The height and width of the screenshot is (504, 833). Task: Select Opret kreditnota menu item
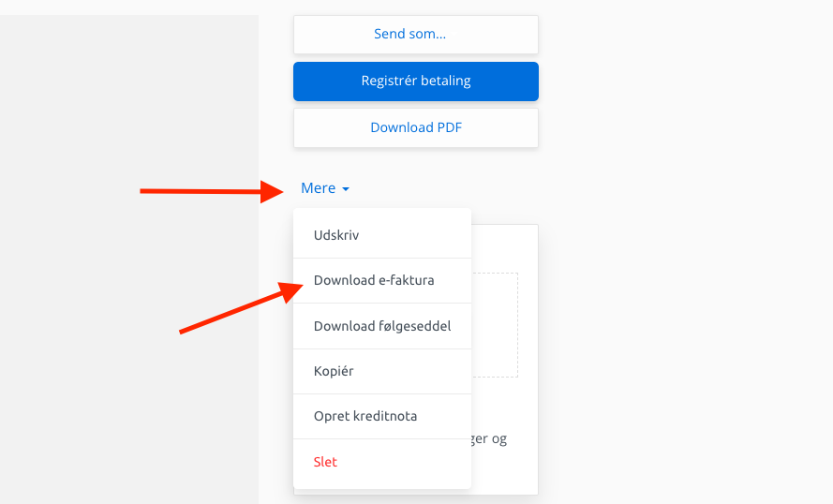click(x=382, y=416)
